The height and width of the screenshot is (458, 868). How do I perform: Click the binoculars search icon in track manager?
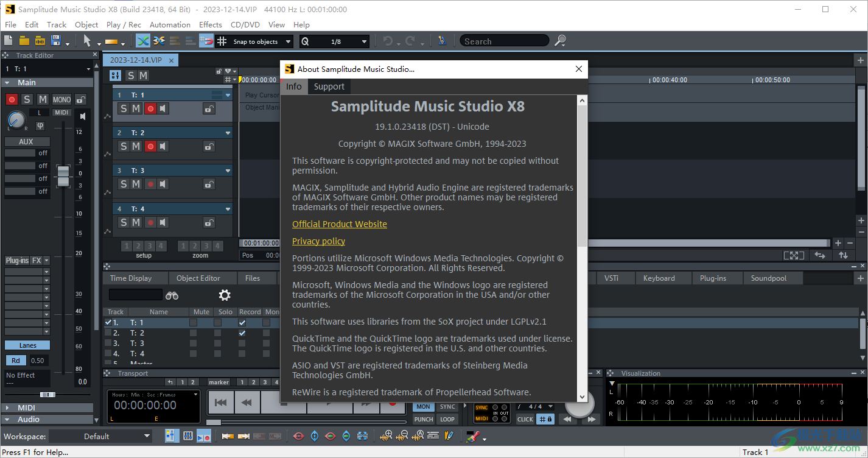pos(172,295)
